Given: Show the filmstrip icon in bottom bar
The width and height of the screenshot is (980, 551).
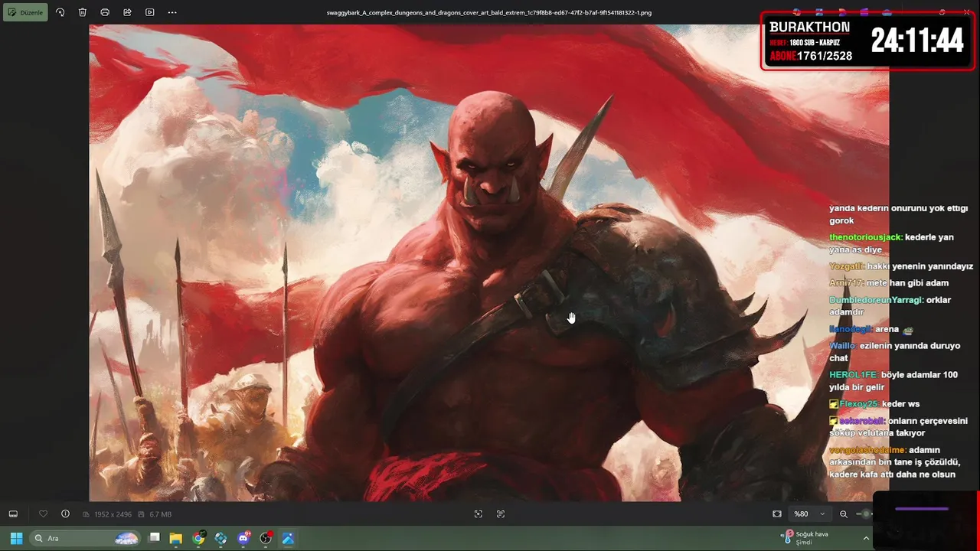Looking at the screenshot, I should coord(13,514).
